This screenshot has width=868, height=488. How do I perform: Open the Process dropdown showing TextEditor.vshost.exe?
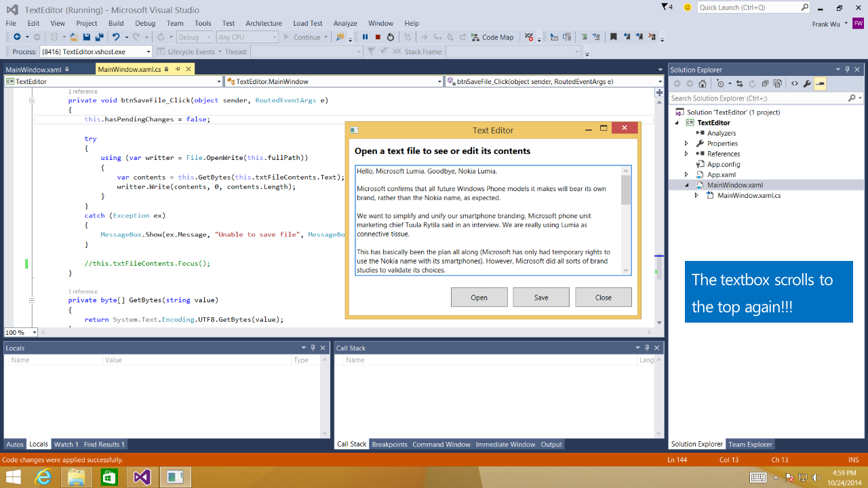tap(96, 52)
